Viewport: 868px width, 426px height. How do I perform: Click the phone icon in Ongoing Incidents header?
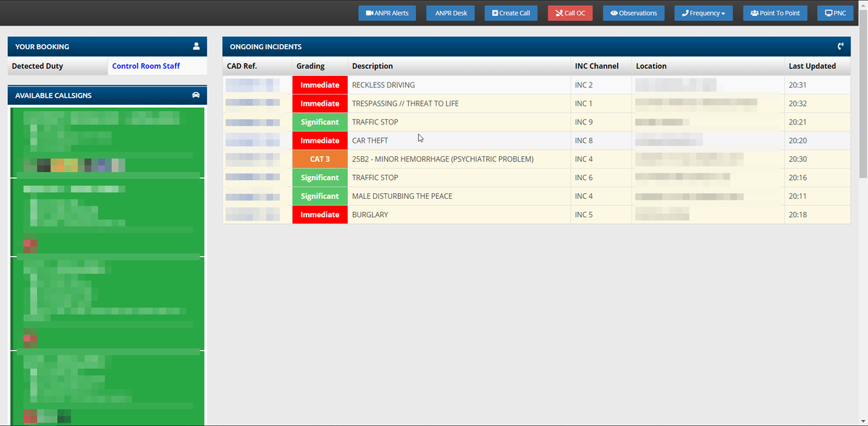point(841,46)
